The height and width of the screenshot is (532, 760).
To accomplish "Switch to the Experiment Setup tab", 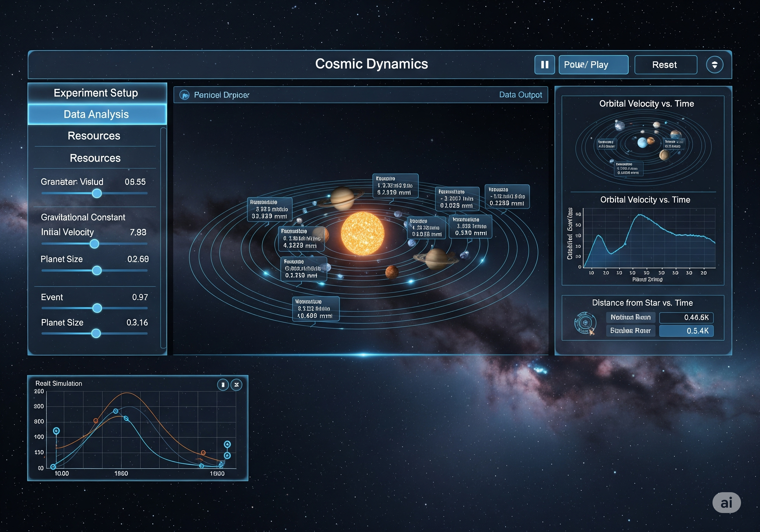I will click(96, 93).
